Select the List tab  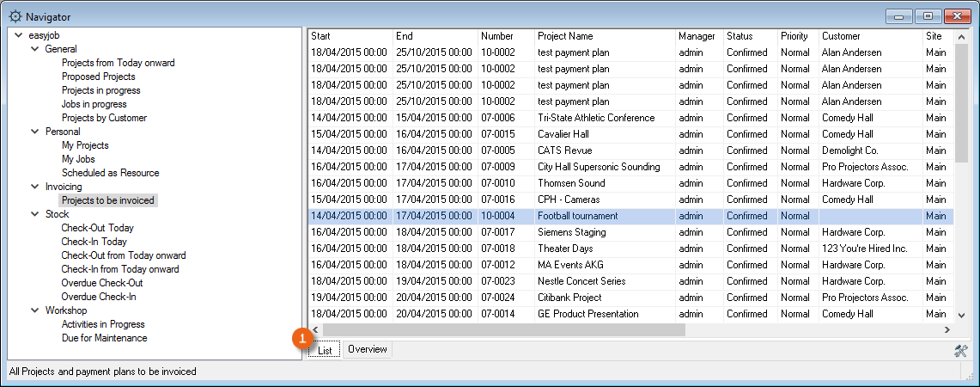coord(325,350)
